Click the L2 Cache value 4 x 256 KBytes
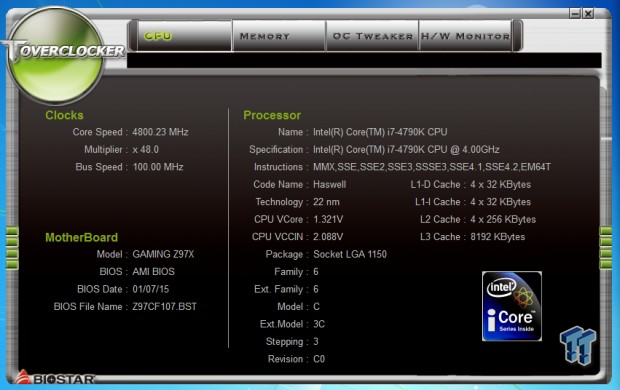The height and width of the screenshot is (390, 620). pos(503,219)
